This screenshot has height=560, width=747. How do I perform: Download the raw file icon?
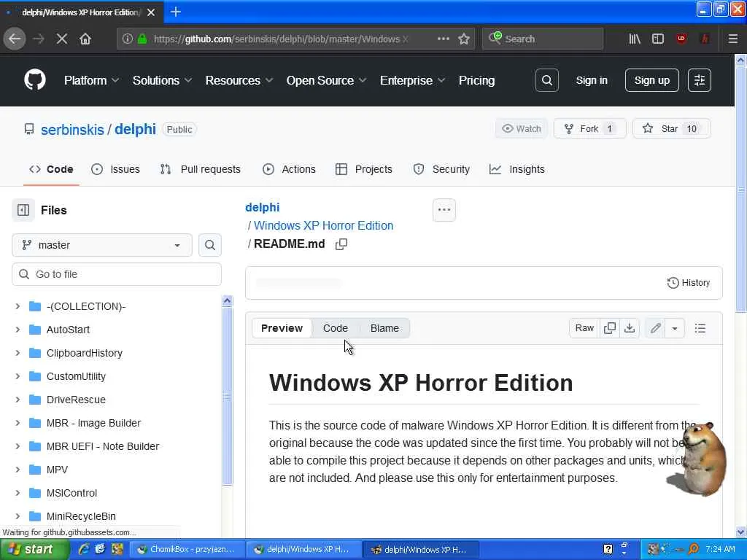point(630,328)
